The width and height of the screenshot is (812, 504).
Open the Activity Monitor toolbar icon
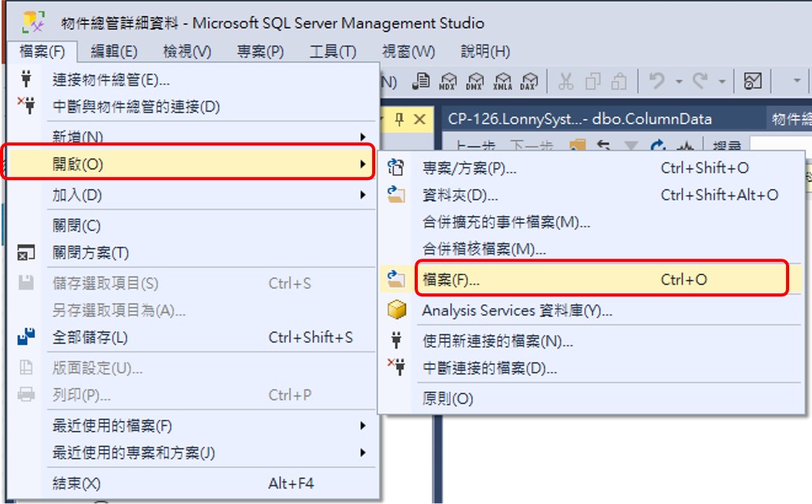coord(752,81)
